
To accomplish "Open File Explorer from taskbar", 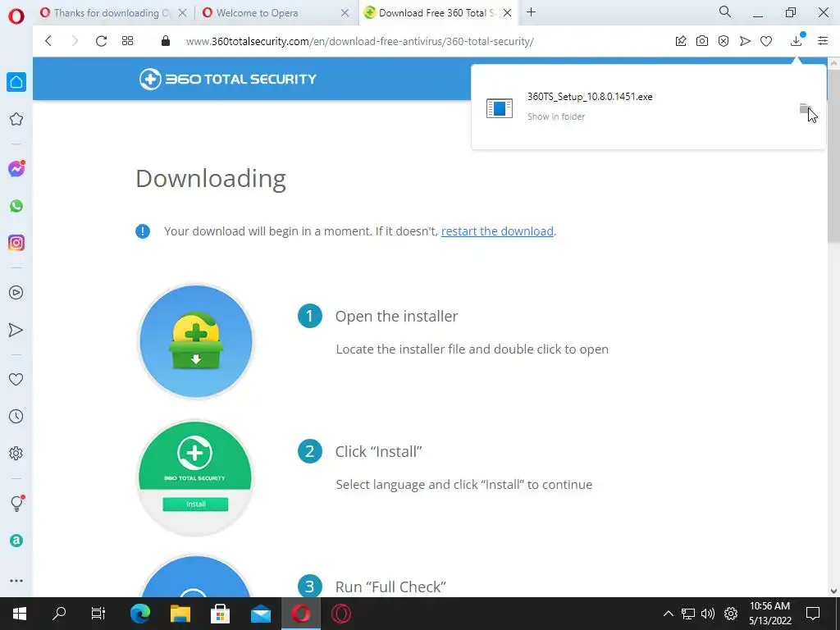I will (x=180, y=614).
